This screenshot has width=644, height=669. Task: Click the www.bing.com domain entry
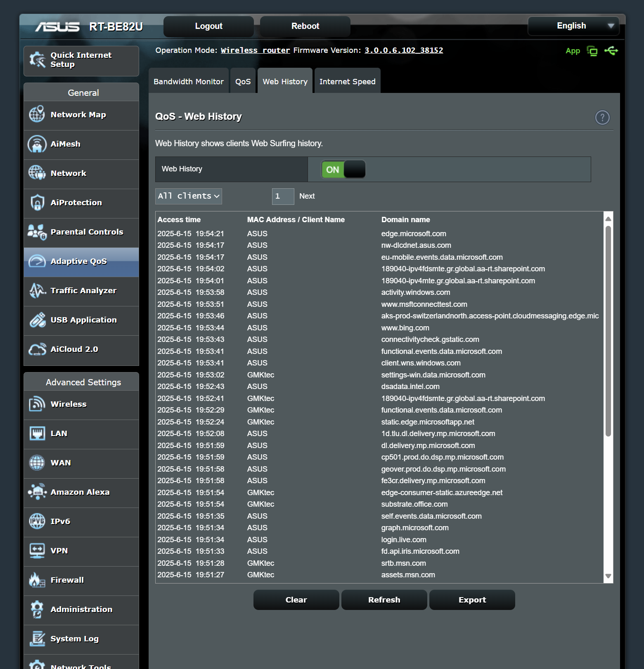point(405,328)
